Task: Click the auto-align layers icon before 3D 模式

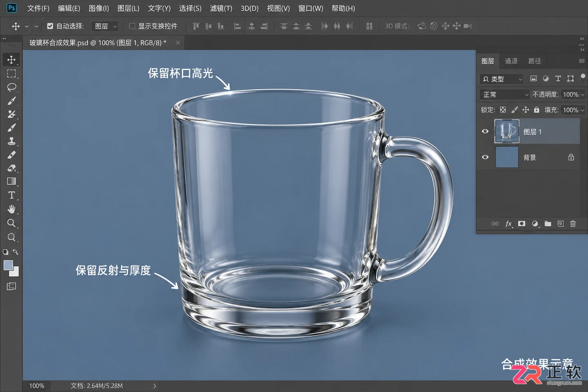Action: coord(369,26)
